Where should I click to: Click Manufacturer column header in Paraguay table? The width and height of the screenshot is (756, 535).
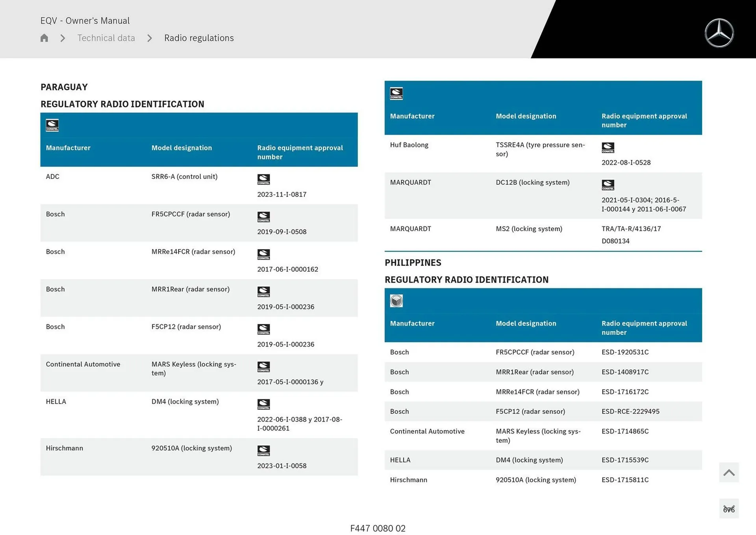[x=68, y=148]
